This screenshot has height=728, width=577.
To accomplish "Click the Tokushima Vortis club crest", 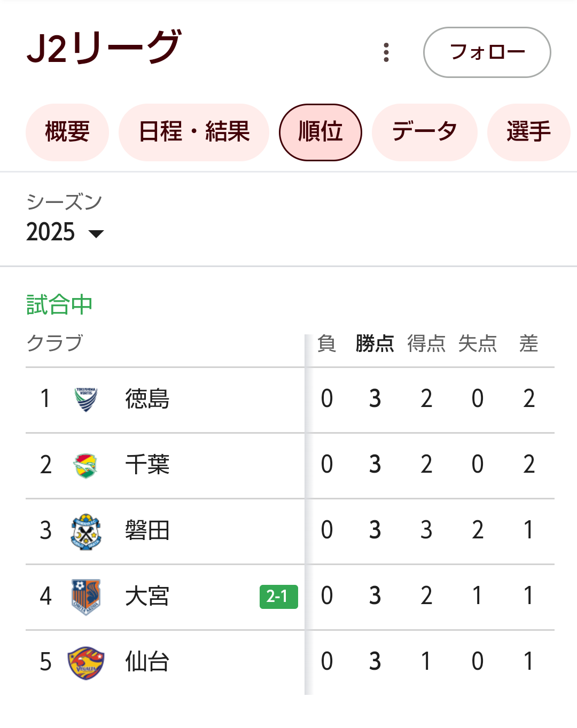I will (86, 399).
